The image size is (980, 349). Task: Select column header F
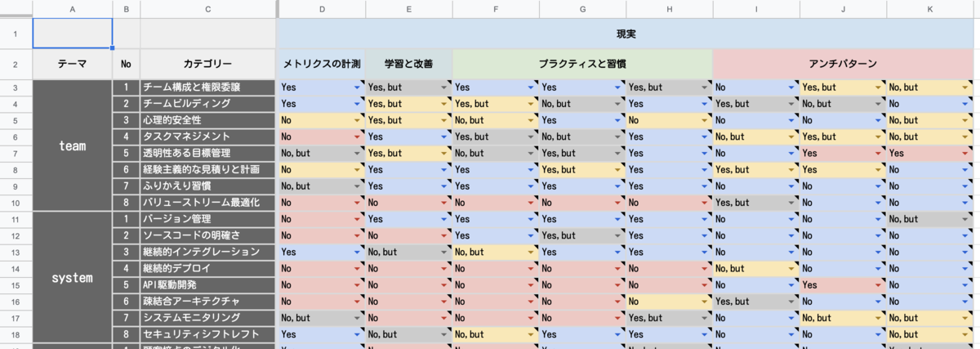(496, 9)
